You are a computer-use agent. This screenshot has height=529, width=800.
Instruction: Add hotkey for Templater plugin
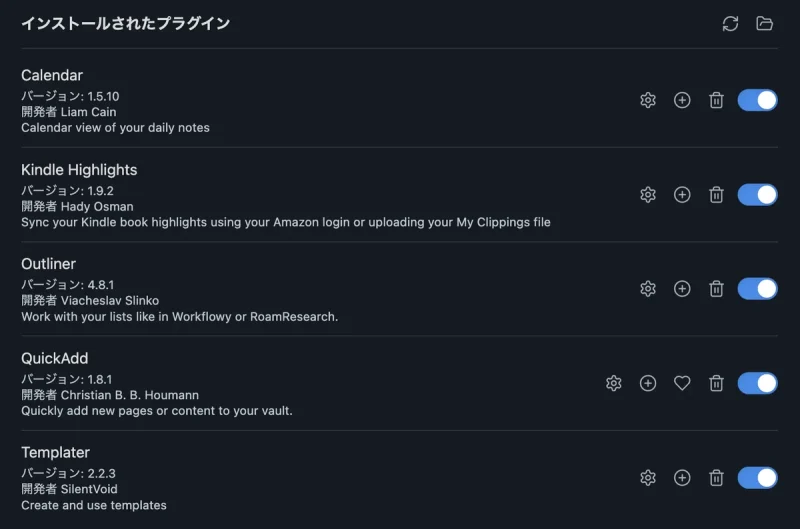682,477
